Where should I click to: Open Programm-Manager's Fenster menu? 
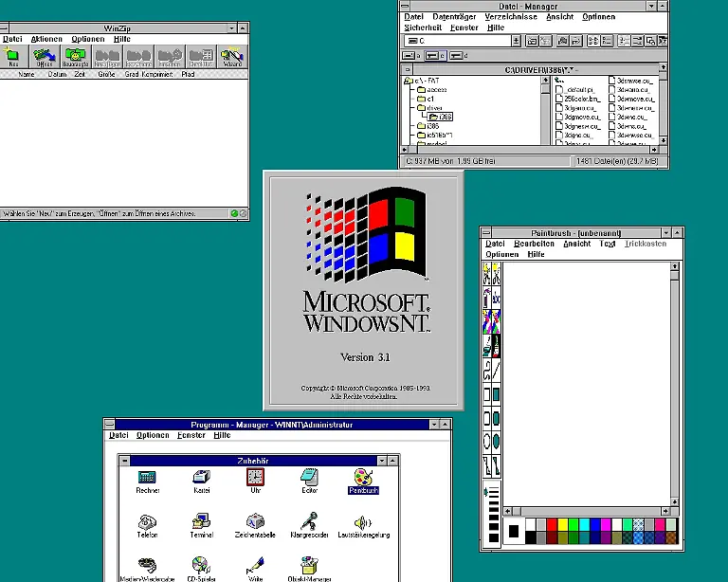(x=191, y=435)
